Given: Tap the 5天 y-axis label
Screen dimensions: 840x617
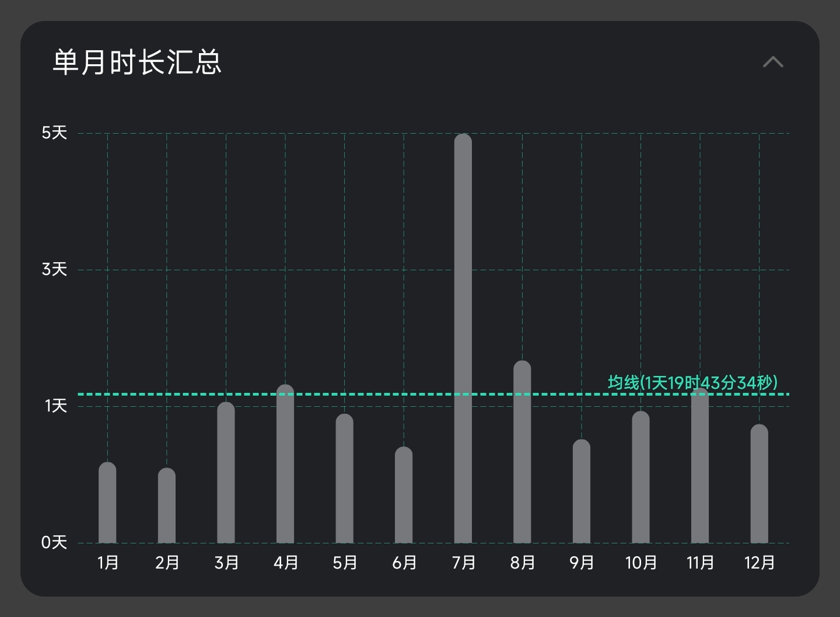Looking at the screenshot, I should (x=54, y=133).
